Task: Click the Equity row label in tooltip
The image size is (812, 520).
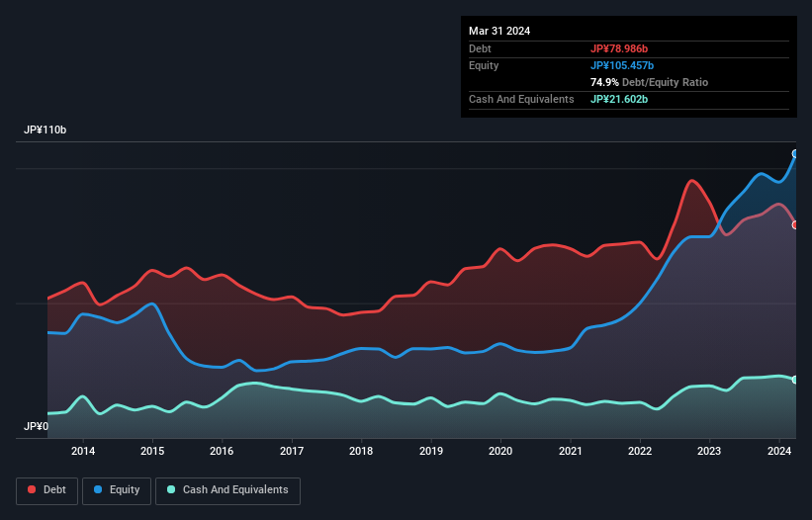Action: [x=484, y=65]
